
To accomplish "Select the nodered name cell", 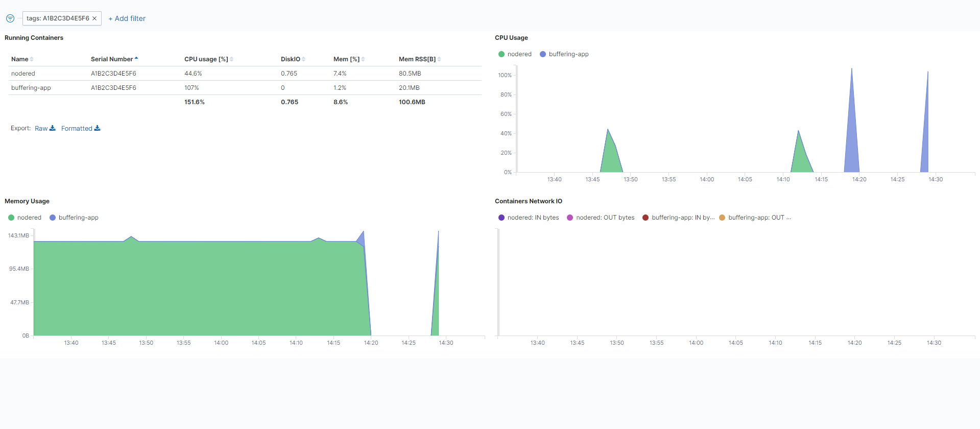I will click(x=23, y=74).
